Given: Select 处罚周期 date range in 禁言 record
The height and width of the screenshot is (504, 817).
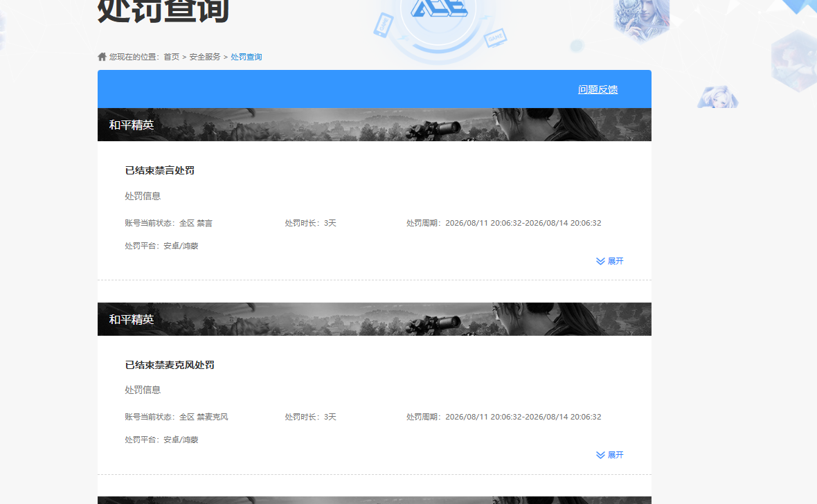Looking at the screenshot, I should tap(504, 223).
